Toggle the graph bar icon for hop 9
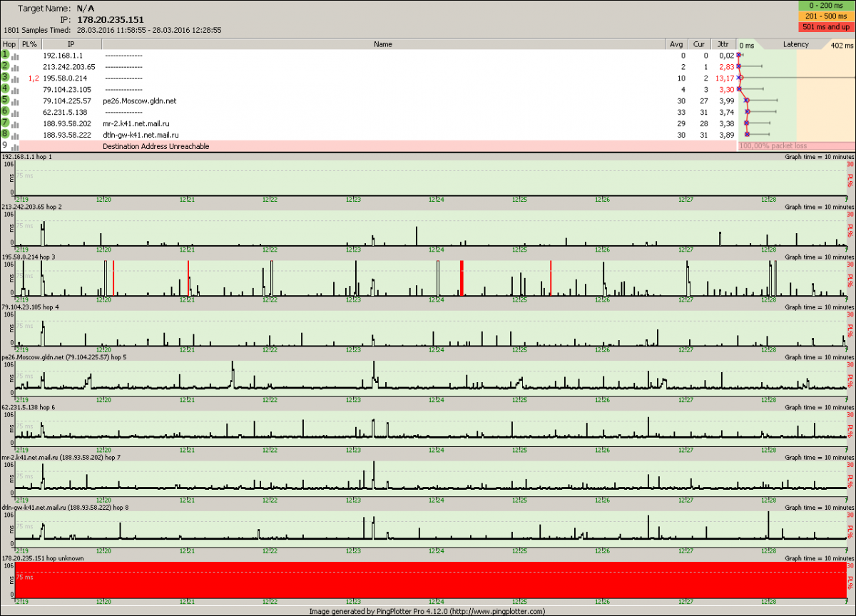 pyautogui.click(x=15, y=146)
